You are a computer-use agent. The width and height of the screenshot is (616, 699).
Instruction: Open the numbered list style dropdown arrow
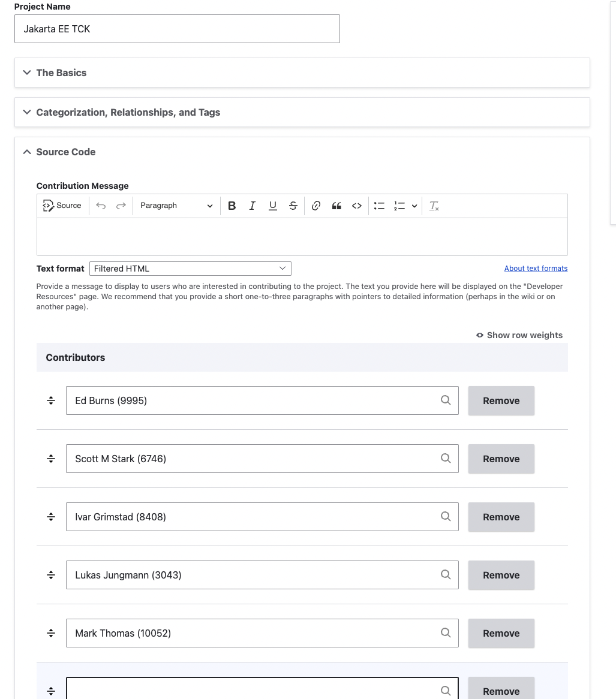(414, 206)
